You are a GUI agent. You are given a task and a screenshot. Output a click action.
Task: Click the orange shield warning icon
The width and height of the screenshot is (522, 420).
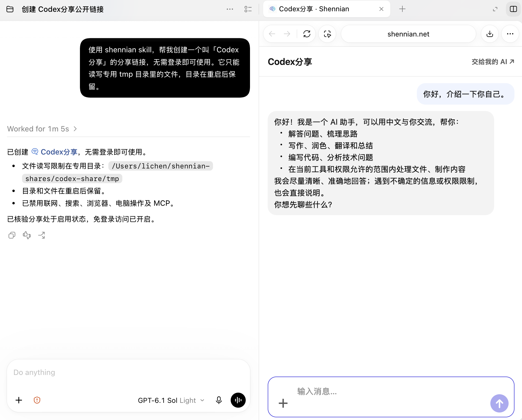(x=37, y=400)
